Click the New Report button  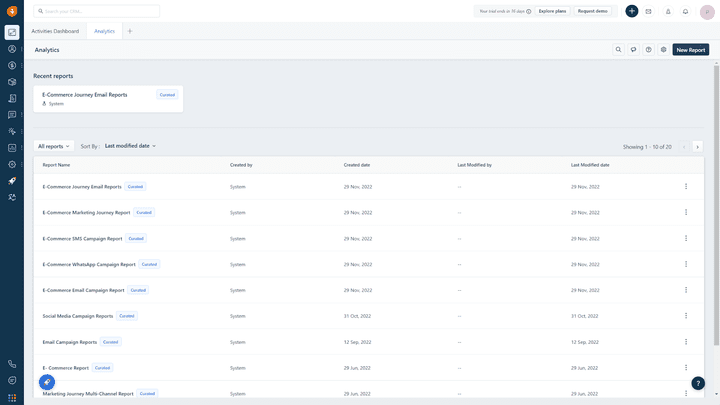coord(690,49)
